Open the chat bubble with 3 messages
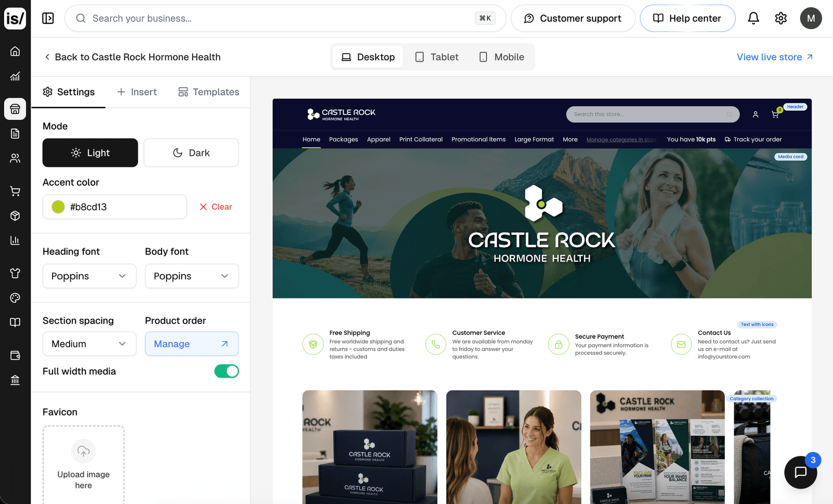This screenshot has height=504, width=833. tap(801, 472)
